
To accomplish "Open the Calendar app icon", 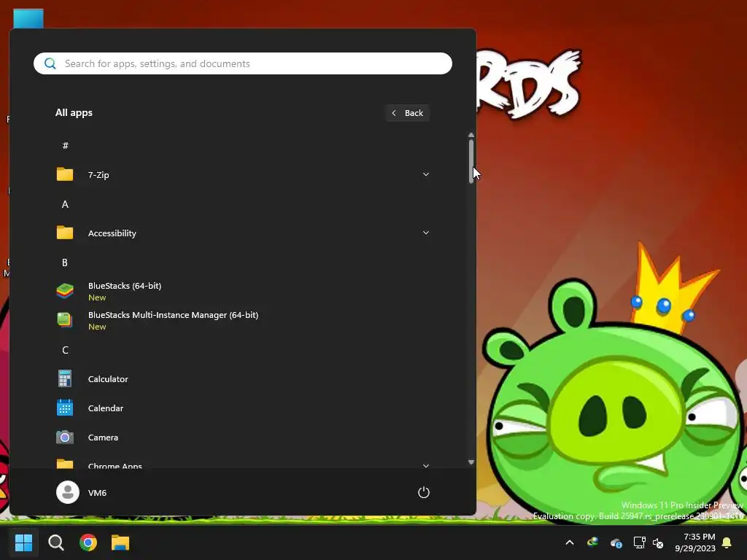I will point(65,408).
